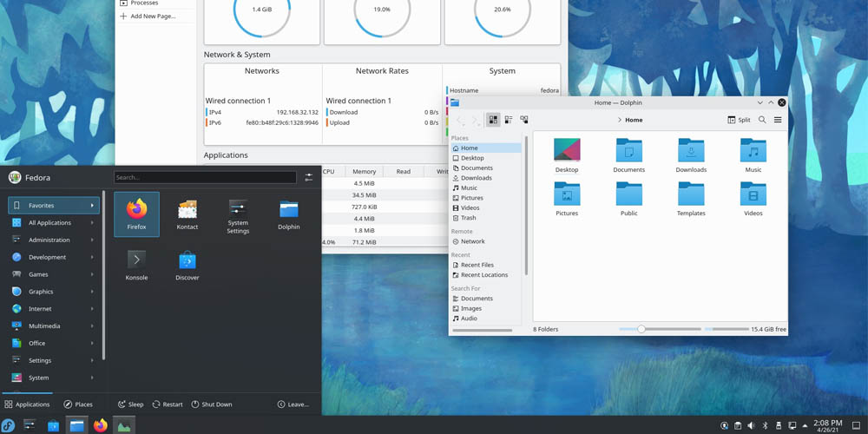The image size is (868, 434).
Task: Click the Fedora application launcher taskbar icon
Action: coord(9,425)
